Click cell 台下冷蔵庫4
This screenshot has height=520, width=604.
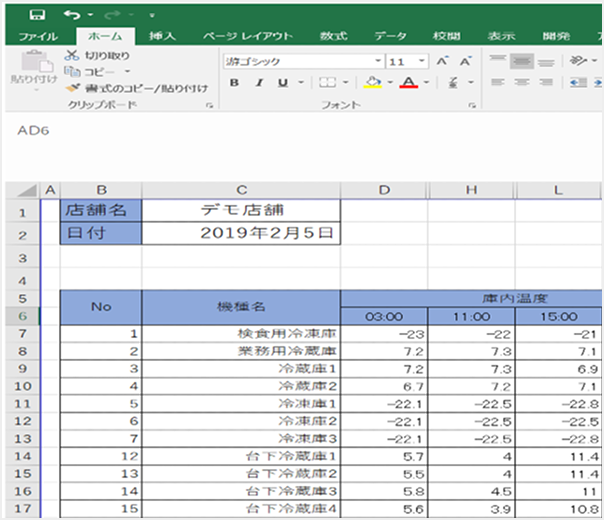tap(242, 509)
